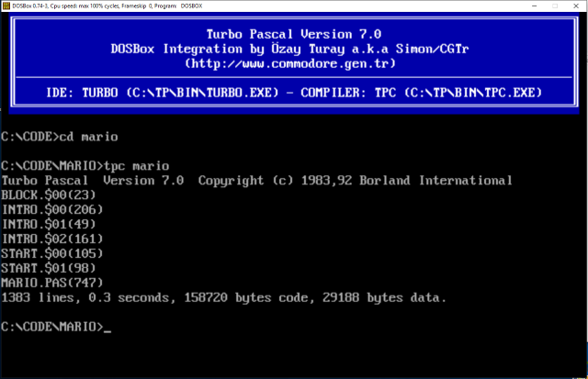
Task: Click the INTRO.$01(49) output line
Action: pos(49,224)
